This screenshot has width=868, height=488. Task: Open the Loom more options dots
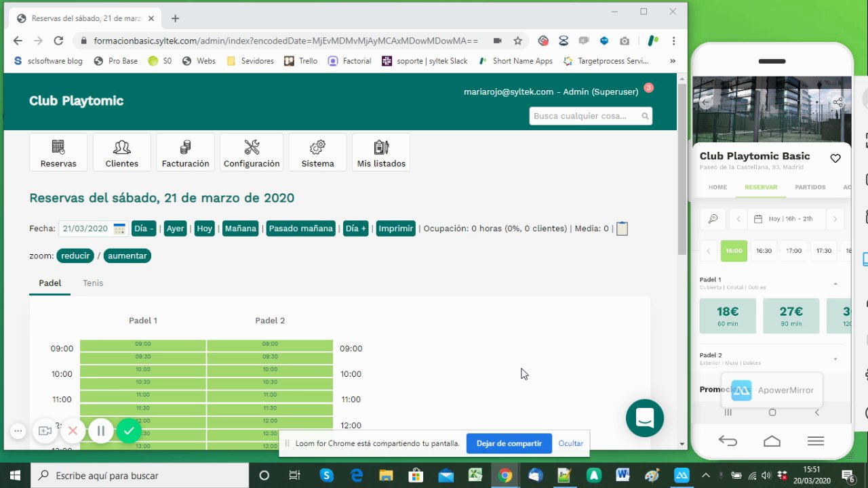[x=18, y=430]
